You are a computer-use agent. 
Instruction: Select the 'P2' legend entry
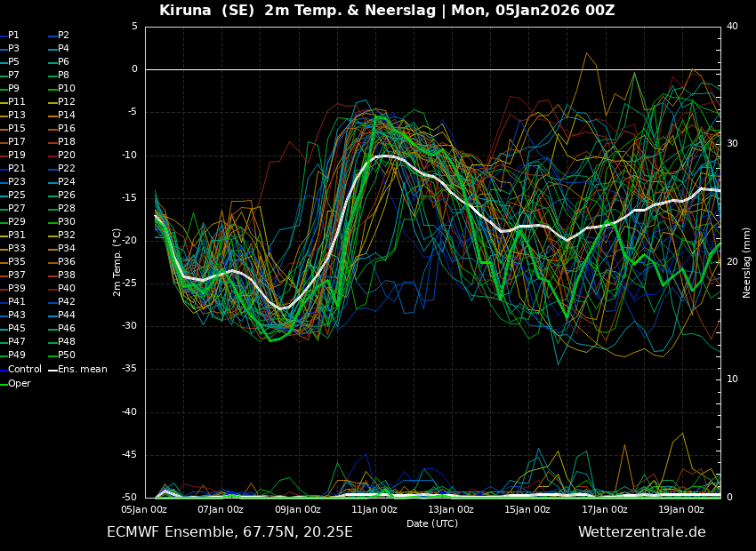[59, 36]
